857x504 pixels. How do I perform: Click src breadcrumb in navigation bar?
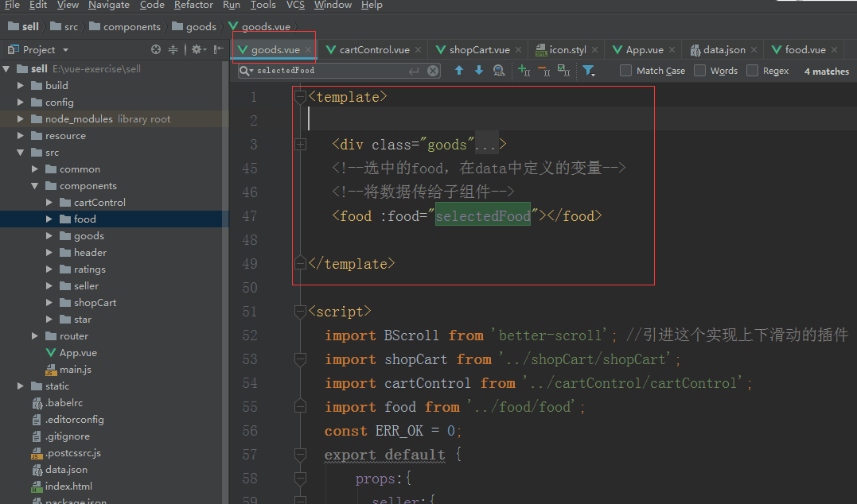coord(64,27)
